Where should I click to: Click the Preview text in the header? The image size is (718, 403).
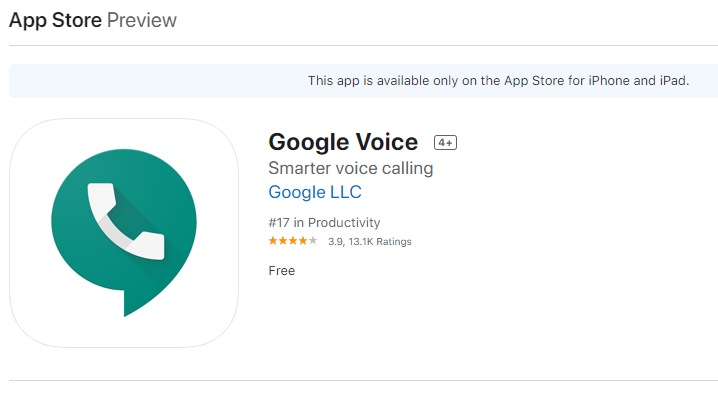pos(141,20)
